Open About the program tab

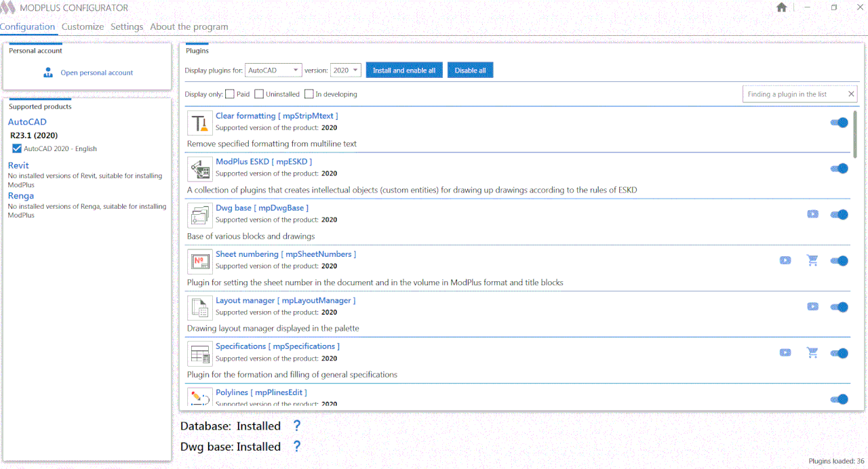(x=189, y=26)
